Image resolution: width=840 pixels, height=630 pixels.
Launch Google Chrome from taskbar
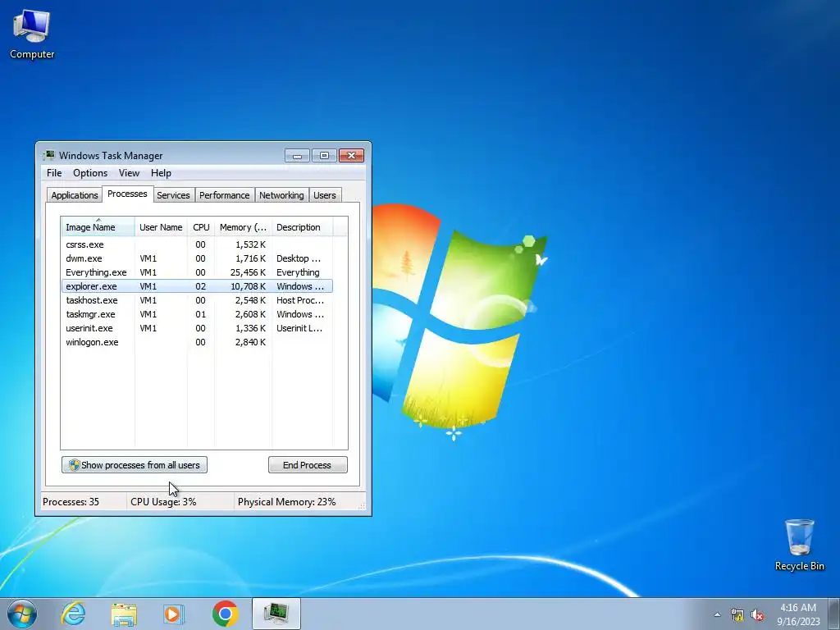(x=225, y=614)
